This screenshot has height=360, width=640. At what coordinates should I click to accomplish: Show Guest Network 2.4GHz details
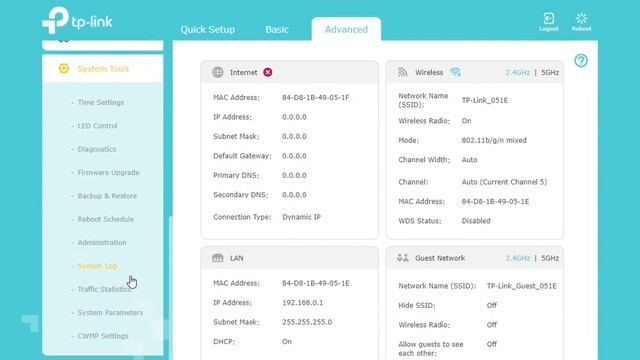click(518, 258)
